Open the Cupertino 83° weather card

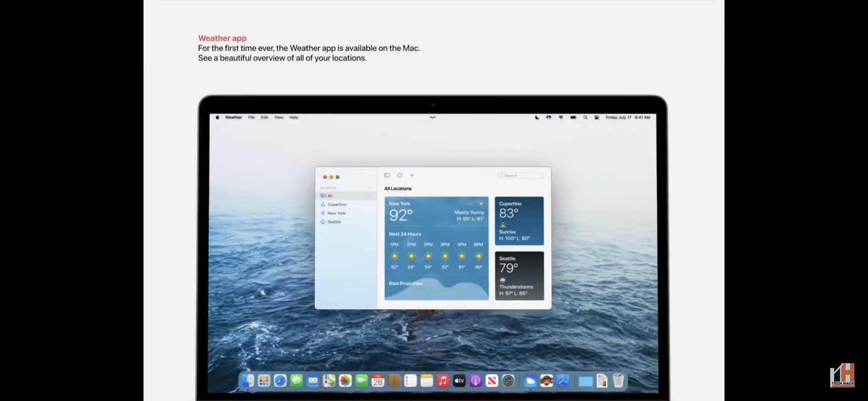click(519, 221)
